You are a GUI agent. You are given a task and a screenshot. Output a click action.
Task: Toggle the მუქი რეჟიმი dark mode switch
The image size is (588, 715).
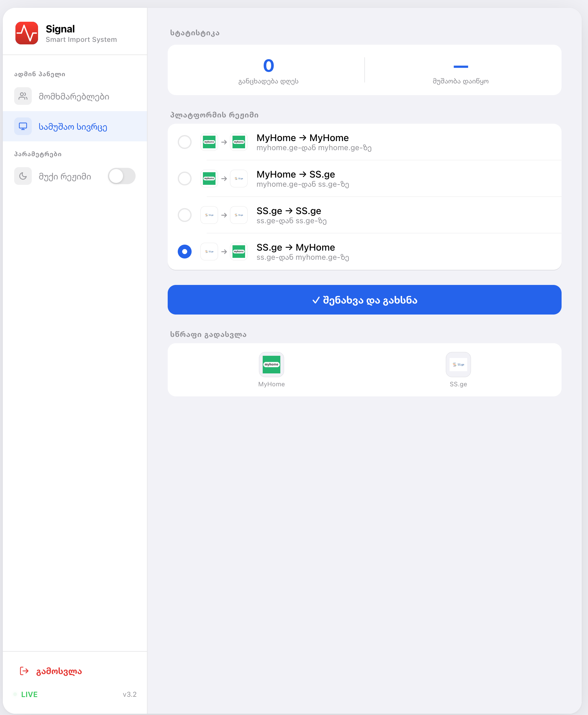tap(122, 176)
